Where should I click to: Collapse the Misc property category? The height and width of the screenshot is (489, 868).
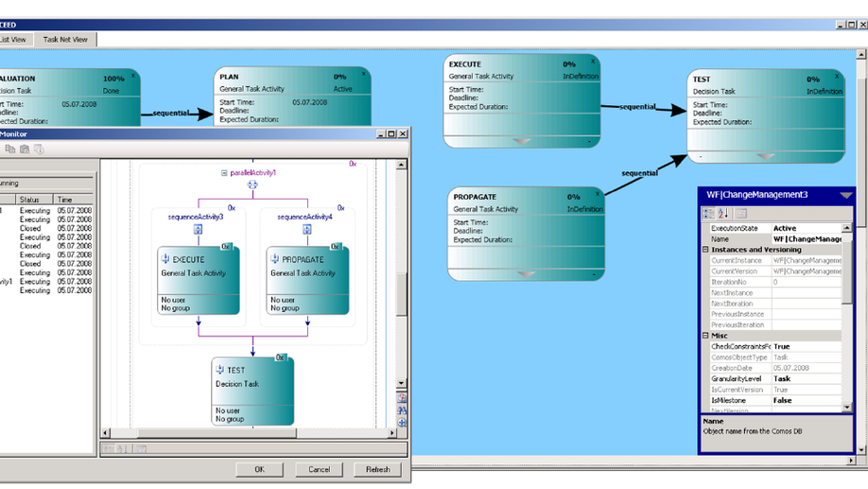click(x=705, y=336)
